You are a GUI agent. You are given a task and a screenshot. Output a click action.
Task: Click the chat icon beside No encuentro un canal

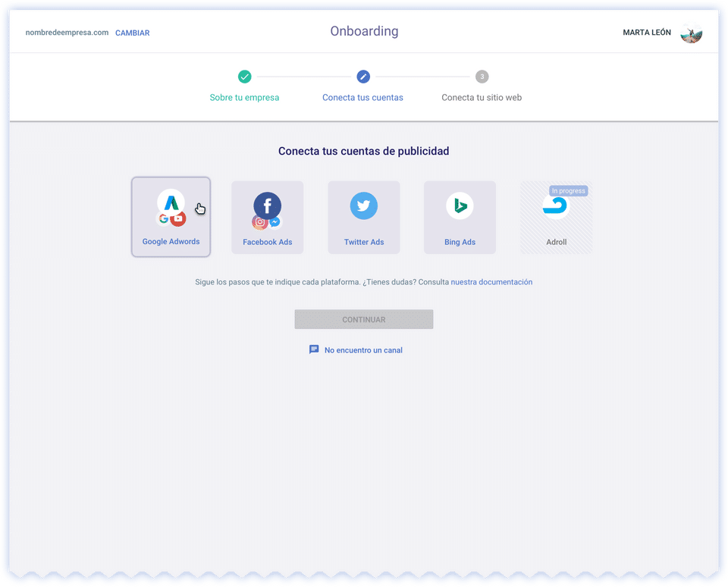coord(314,349)
